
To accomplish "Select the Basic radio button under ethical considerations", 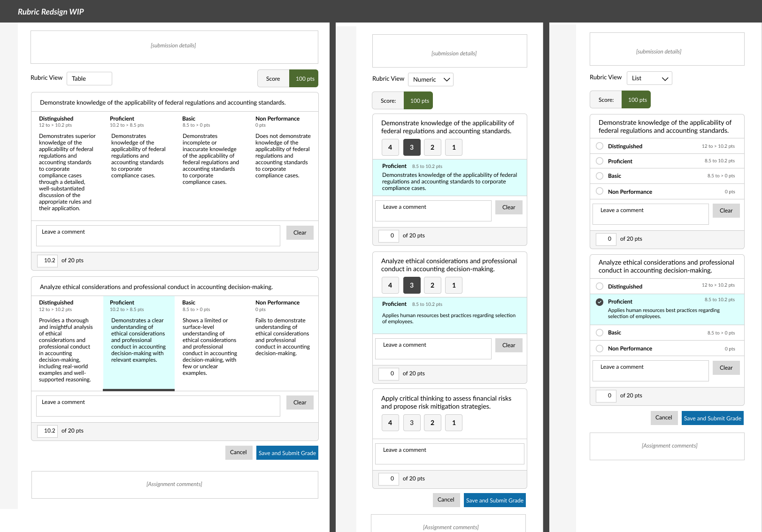I will click(600, 333).
